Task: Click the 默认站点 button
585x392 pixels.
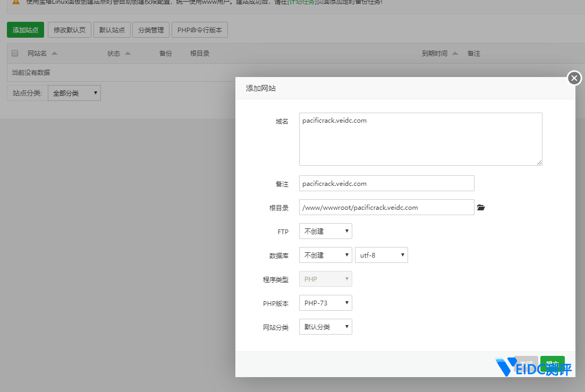Action: 112,30
